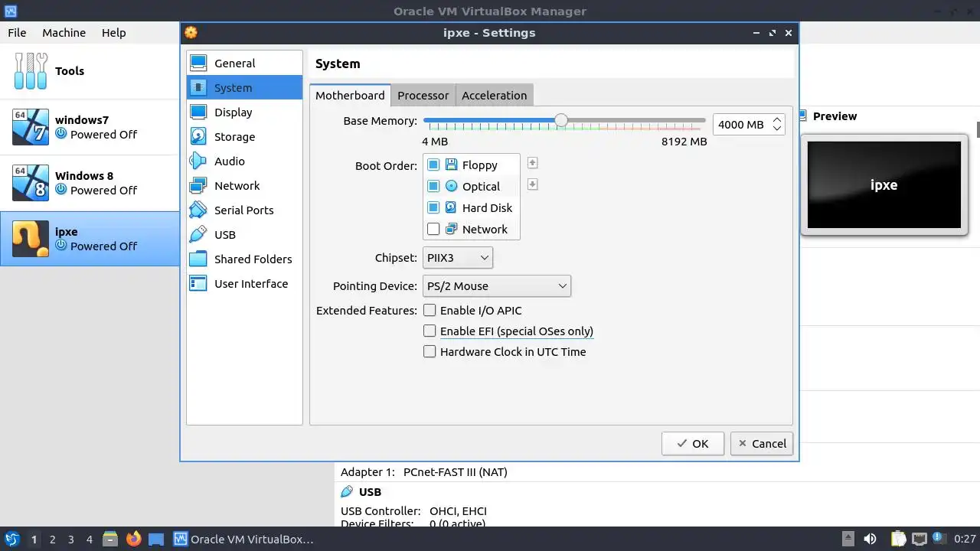
Task: Open the Chipset dropdown
Action: pos(458,258)
